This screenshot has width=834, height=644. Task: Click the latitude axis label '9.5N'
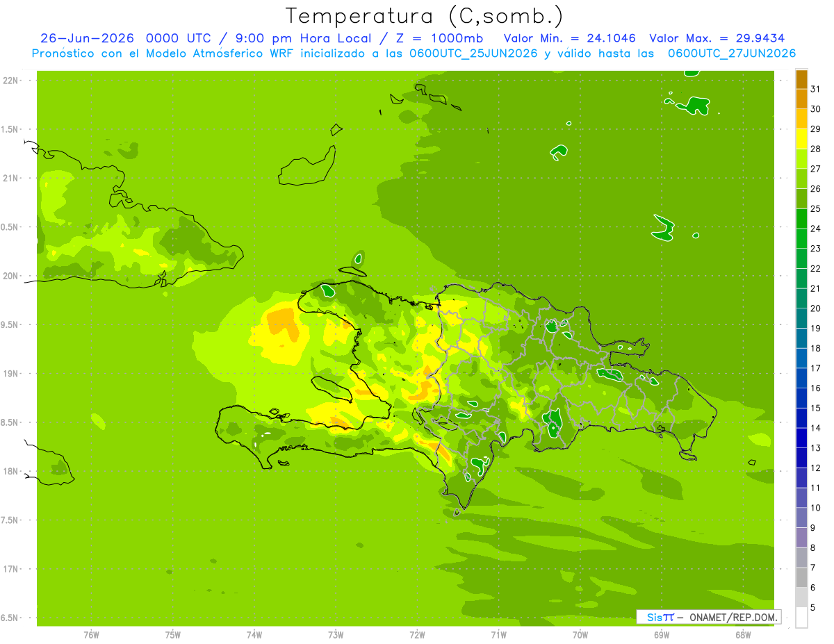click(x=10, y=324)
